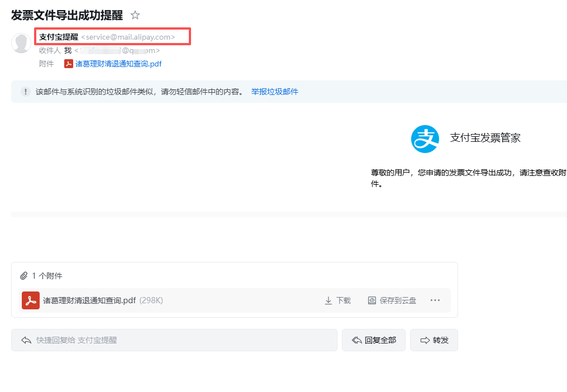Viewport: 567px width, 392px height.
Task: Click the email subject 发票文件导出成功提醒
Action: click(67, 15)
